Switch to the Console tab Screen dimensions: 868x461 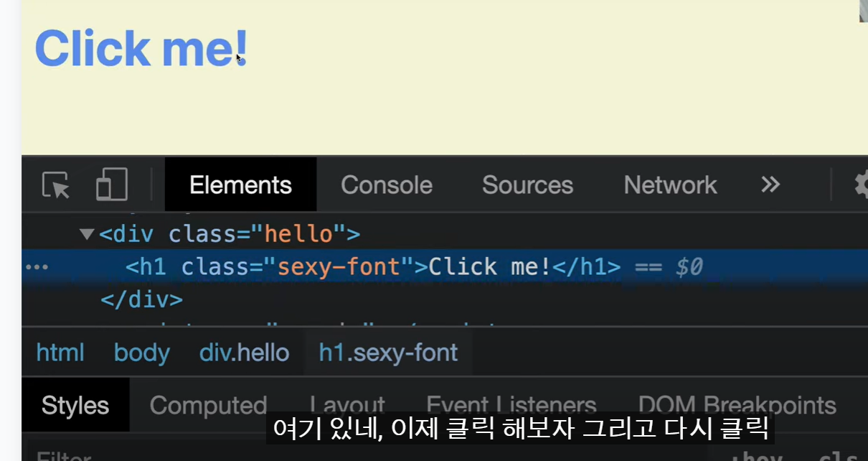point(387,185)
